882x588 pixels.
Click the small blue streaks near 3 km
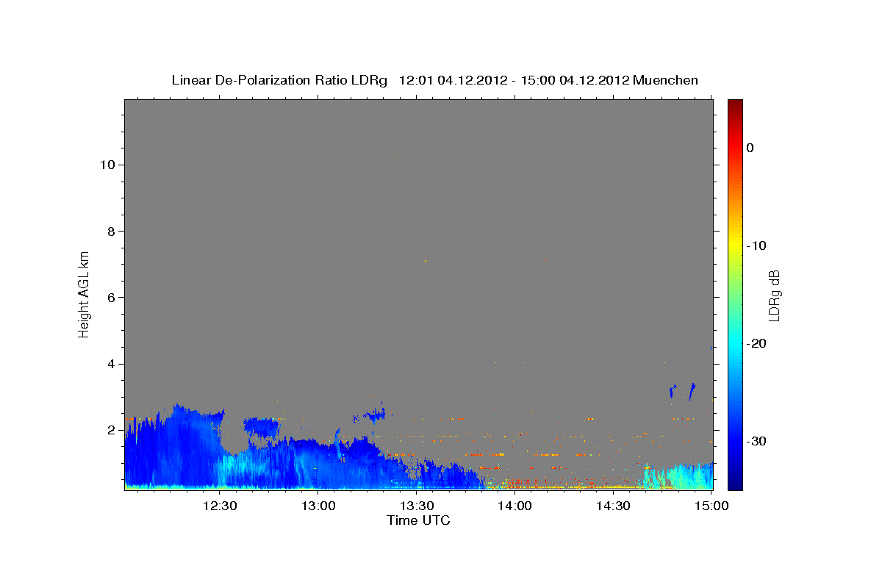click(x=683, y=391)
